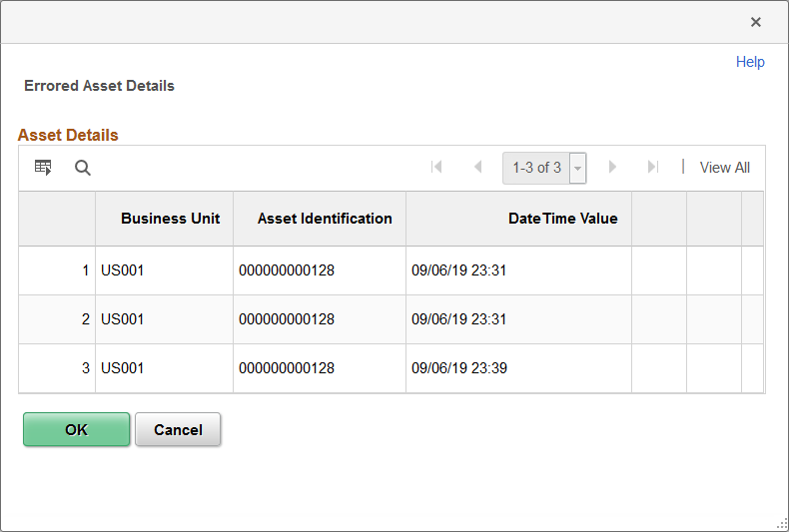
Task: Click the previous row arrow
Action: tap(478, 167)
